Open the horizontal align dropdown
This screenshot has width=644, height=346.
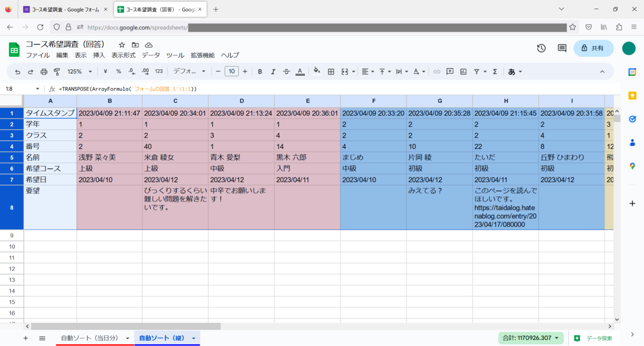368,71
